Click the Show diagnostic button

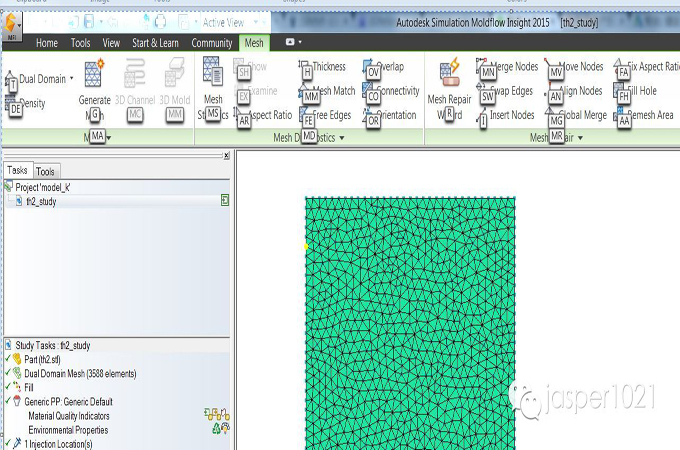pyautogui.click(x=250, y=67)
